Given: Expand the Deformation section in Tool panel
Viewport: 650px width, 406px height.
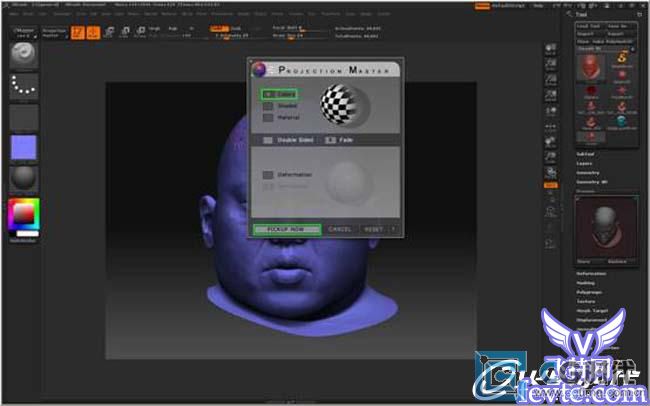Looking at the screenshot, I should (x=591, y=273).
